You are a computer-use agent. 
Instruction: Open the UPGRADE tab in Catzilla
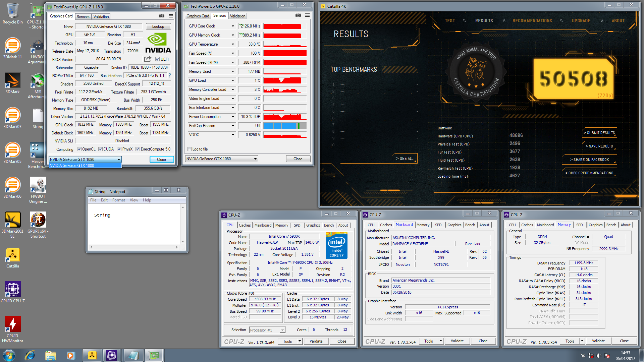[x=581, y=21]
